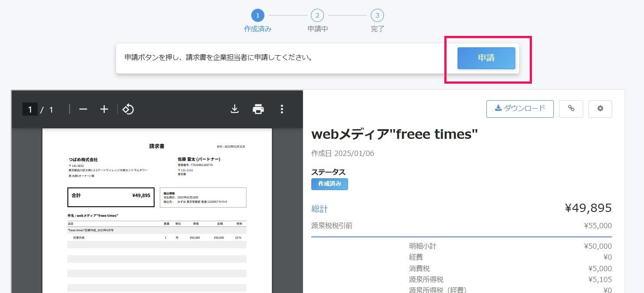The height and width of the screenshot is (293, 644).
Task: Rotate the PDF with the rotate icon
Action: coord(128,109)
